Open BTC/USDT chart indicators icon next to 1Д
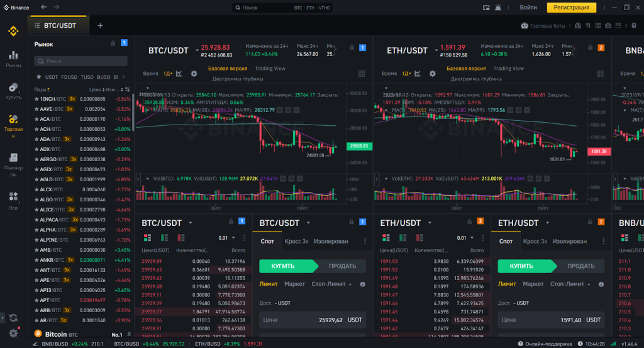Image resolution: width=644 pixels, height=348 pixels. click(179, 74)
